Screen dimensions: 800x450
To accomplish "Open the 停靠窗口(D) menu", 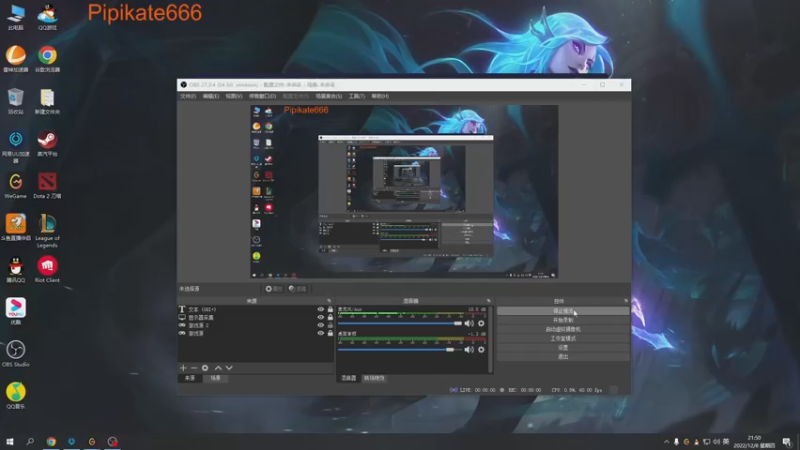I will pyautogui.click(x=262, y=96).
